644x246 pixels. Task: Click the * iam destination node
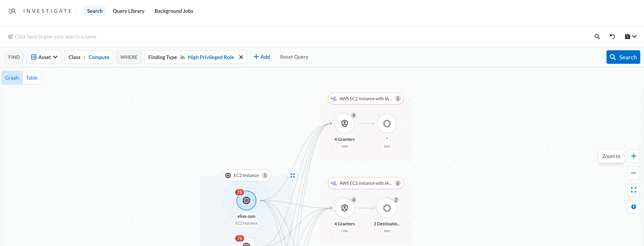[x=387, y=124]
